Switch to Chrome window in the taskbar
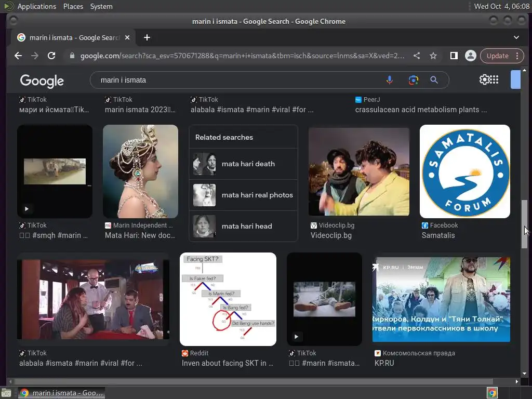Image resolution: width=532 pixels, height=399 pixels. coord(61,393)
